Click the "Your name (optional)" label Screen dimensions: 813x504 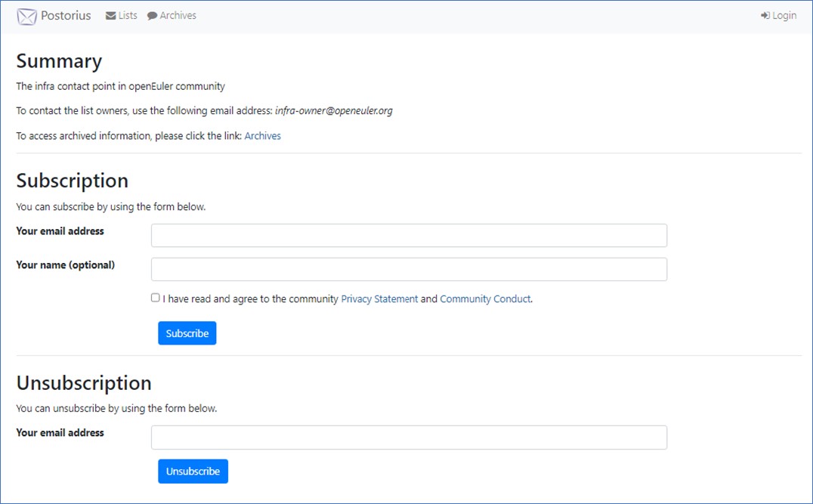65,265
